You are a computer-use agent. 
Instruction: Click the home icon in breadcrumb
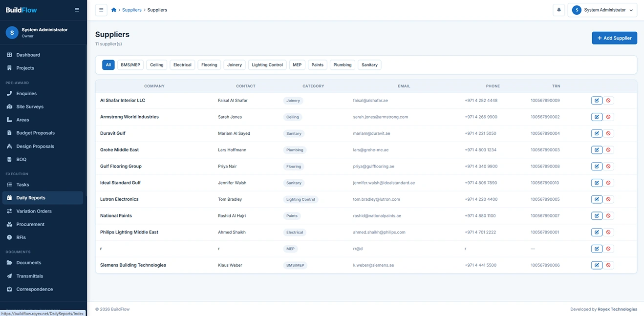point(114,10)
